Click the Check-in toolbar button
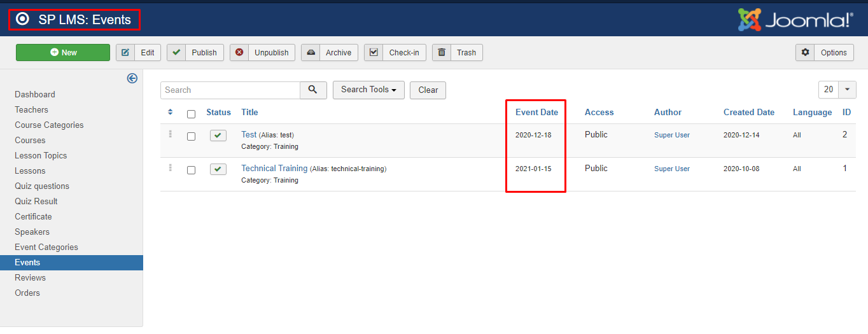The width and height of the screenshot is (868, 334). click(x=395, y=53)
